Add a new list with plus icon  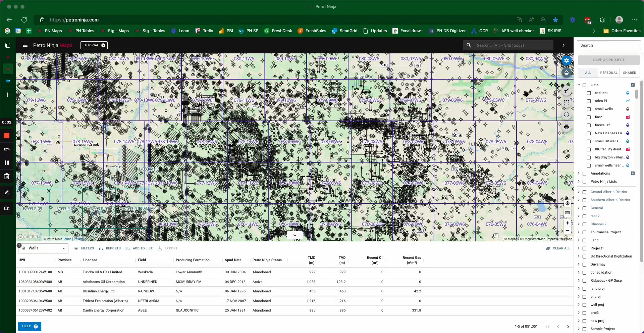pos(633,85)
